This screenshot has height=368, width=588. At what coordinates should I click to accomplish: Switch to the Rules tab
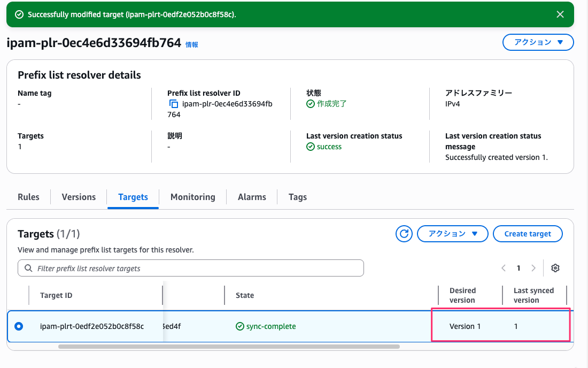click(28, 197)
